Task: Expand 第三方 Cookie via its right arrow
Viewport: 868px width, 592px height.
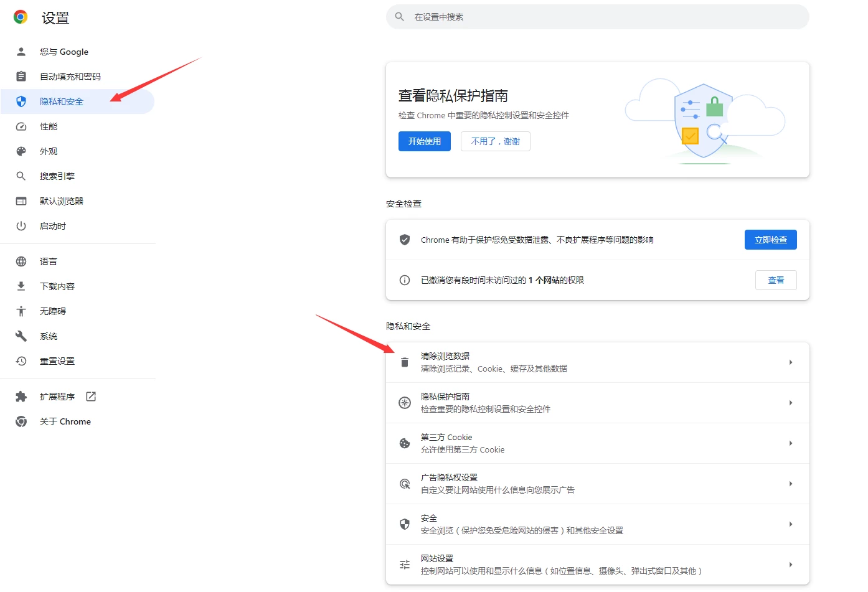Action: pyautogui.click(x=791, y=443)
